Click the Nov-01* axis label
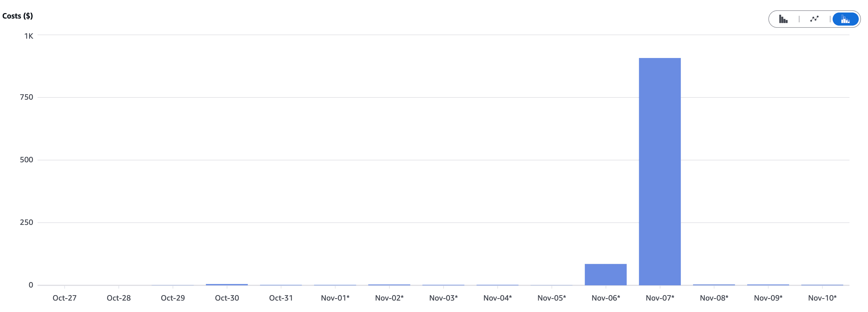This screenshot has height=312, width=868. 335,298
